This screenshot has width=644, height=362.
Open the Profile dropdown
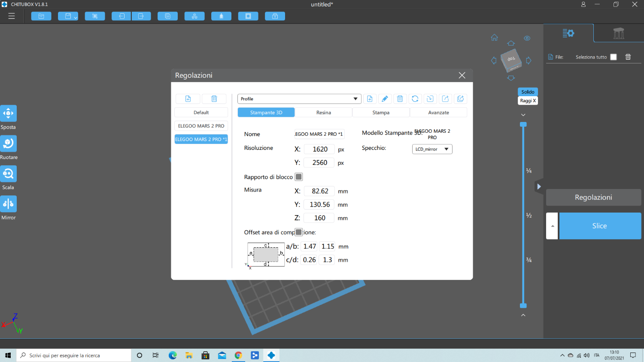point(299,99)
